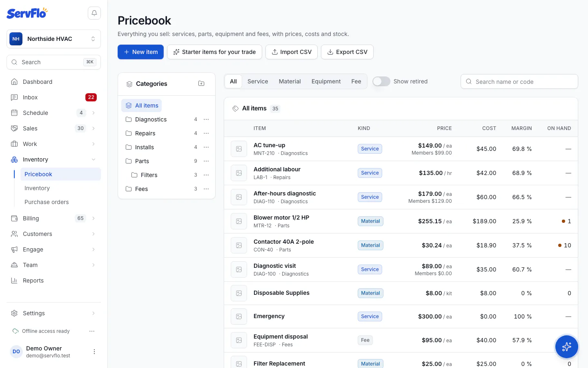Open the Purchase orders page
Screen dimensions: 588x368
[47, 202]
